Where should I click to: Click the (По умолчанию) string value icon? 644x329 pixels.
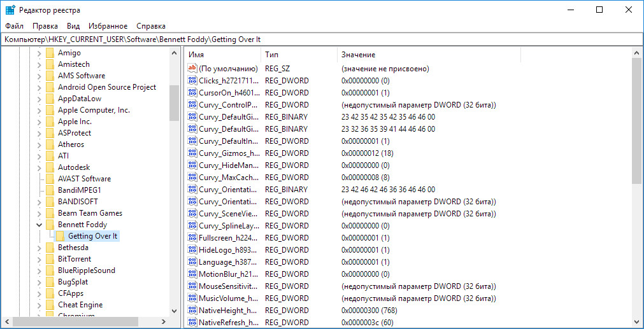click(x=192, y=68)
